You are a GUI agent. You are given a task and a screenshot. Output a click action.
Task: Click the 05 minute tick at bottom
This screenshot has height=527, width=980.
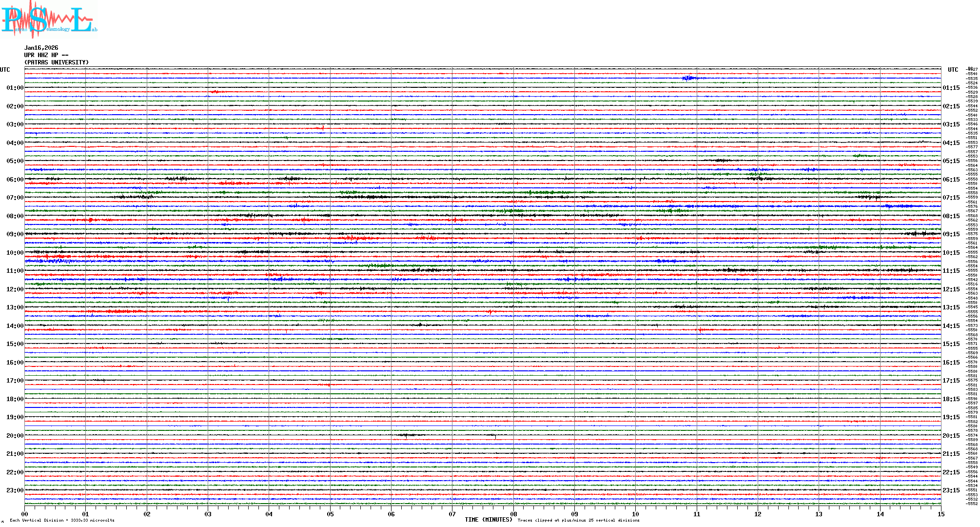pyautogui.click(x=330, y=514)
